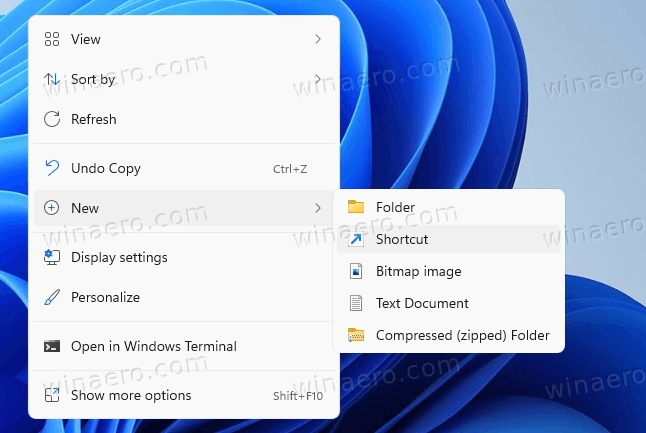Viewport: 646px width, 433px height.
Task: Click the Display settings monitor icon
Action: coord(52,257)
